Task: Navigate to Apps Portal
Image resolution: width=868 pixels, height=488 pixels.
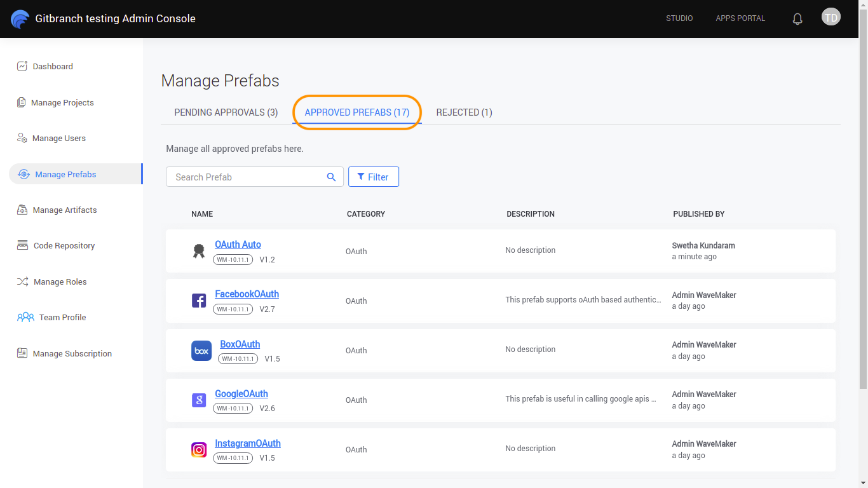Action: (740, 18)
